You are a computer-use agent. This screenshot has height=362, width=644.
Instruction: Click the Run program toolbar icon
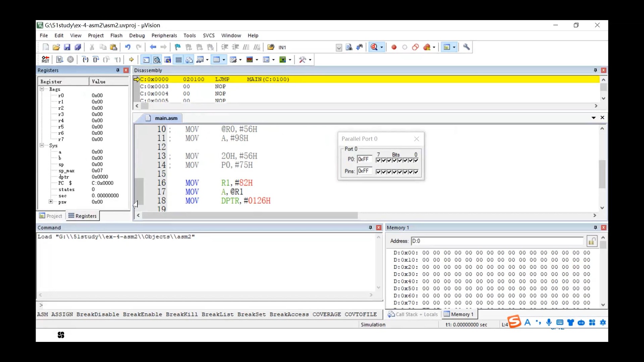click(59, 60)
